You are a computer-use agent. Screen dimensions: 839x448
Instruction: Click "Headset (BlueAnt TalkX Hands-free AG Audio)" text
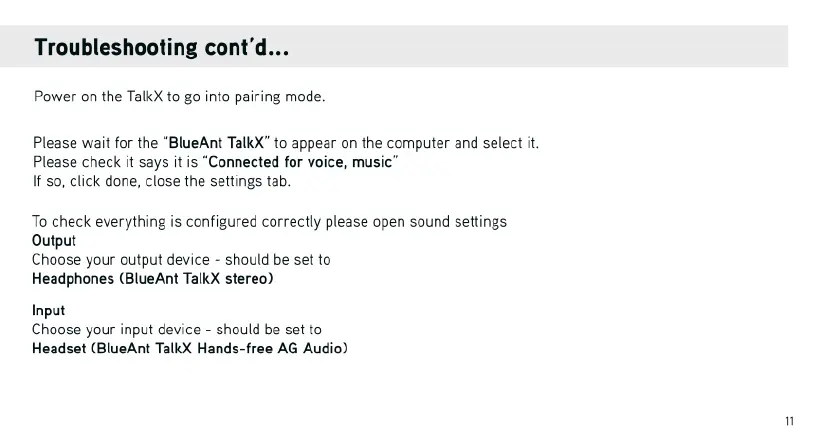(189, 348)
